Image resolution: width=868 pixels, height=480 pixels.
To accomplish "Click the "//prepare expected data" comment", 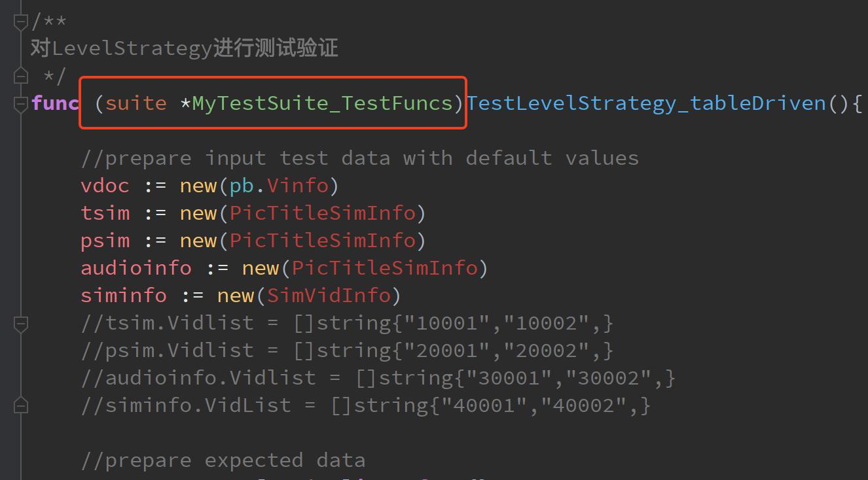I will pos(223,460).
